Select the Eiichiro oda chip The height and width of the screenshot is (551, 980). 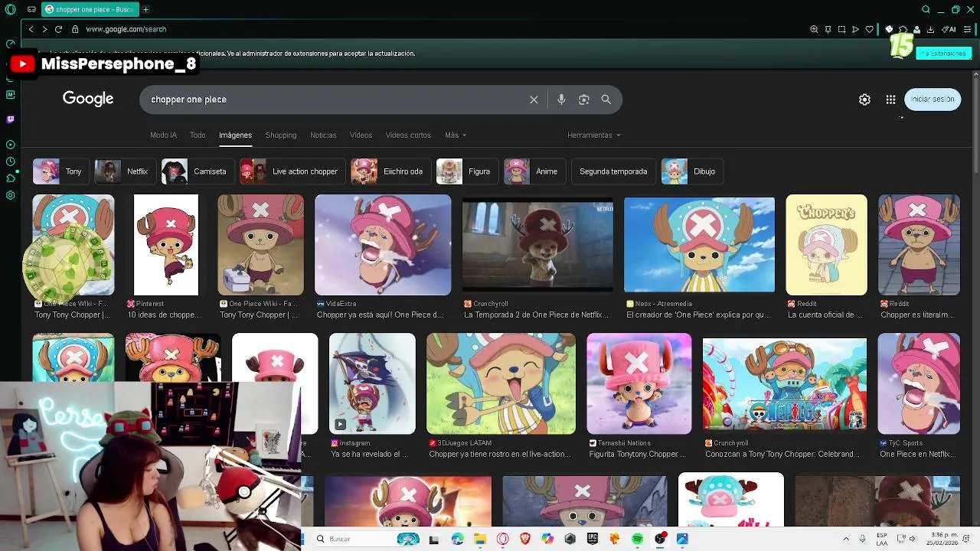click(x=390, y=171)
